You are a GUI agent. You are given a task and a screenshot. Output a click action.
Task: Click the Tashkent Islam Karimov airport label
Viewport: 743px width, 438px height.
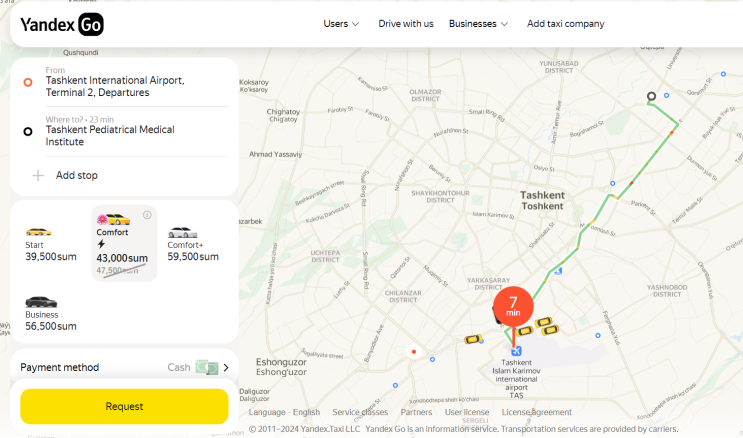click(516, 379)
